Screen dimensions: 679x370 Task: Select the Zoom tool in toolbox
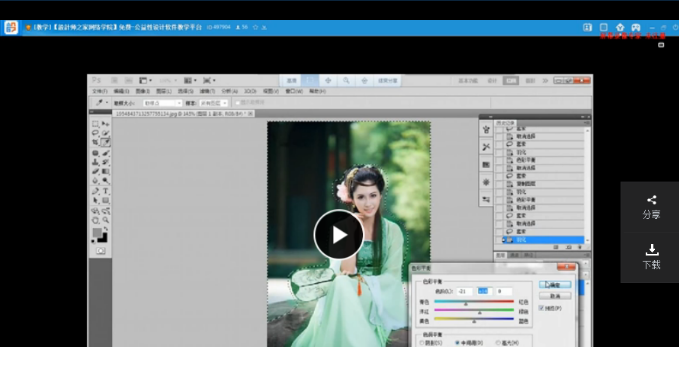[x=105, y=220]
